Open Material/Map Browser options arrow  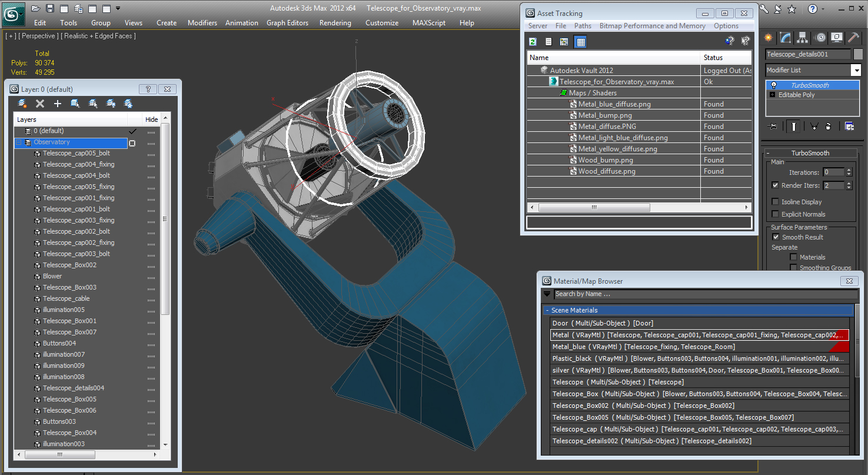547,294
